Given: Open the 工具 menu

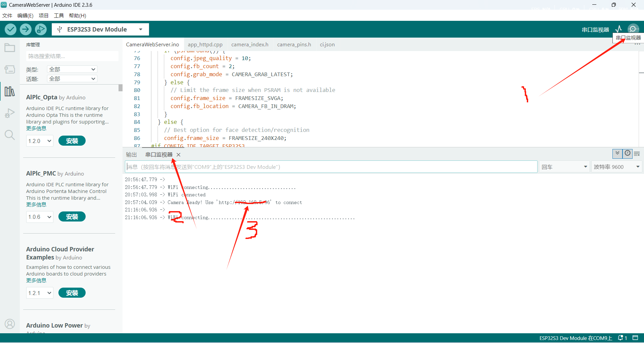Looking at the screenshot, I should point(59,15).
